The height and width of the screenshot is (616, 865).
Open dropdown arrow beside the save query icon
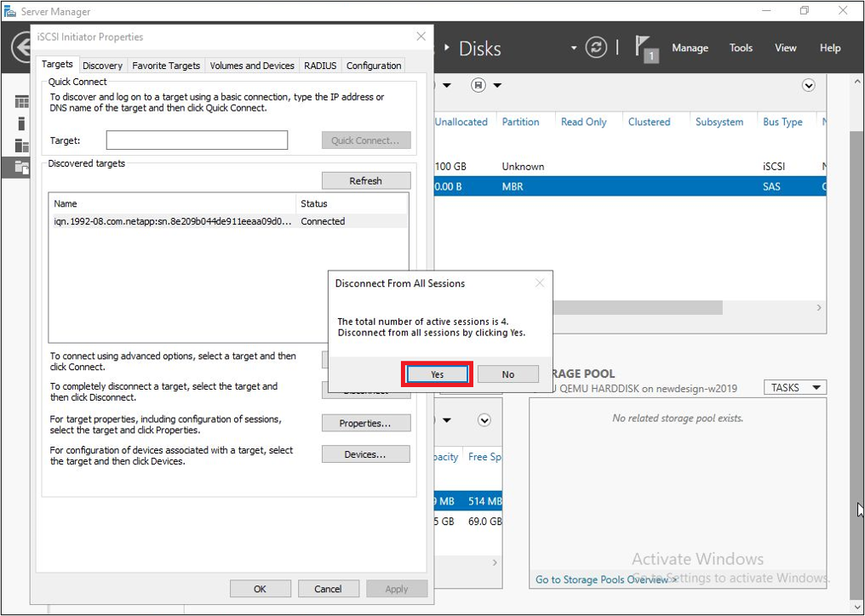pyautogui.click(x=498, y=85)
